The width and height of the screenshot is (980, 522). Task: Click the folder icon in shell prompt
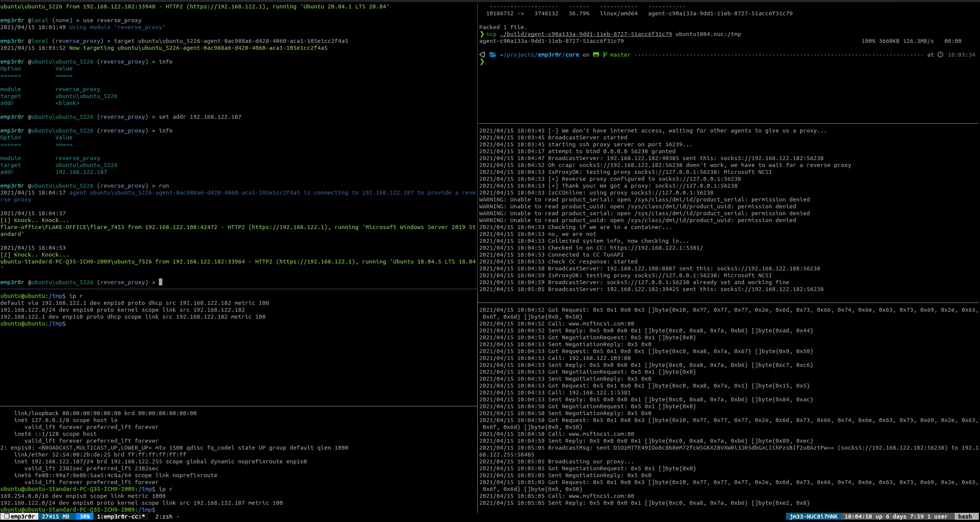(493, 55)
